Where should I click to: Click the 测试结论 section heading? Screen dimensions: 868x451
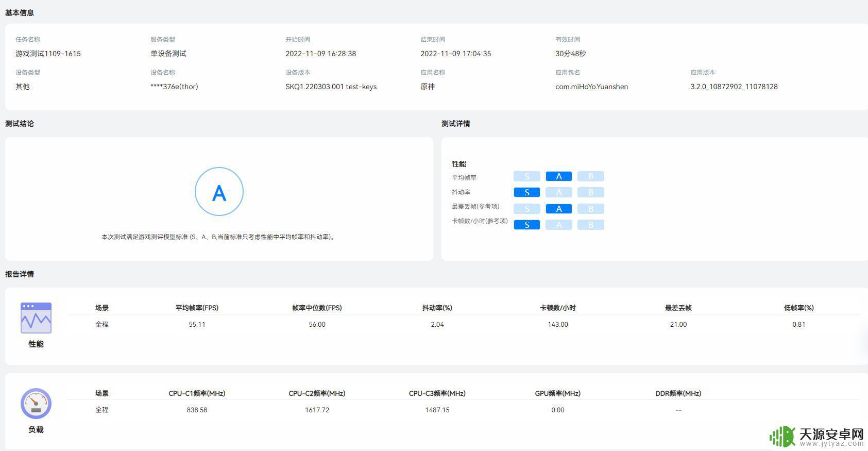[20, 124]
